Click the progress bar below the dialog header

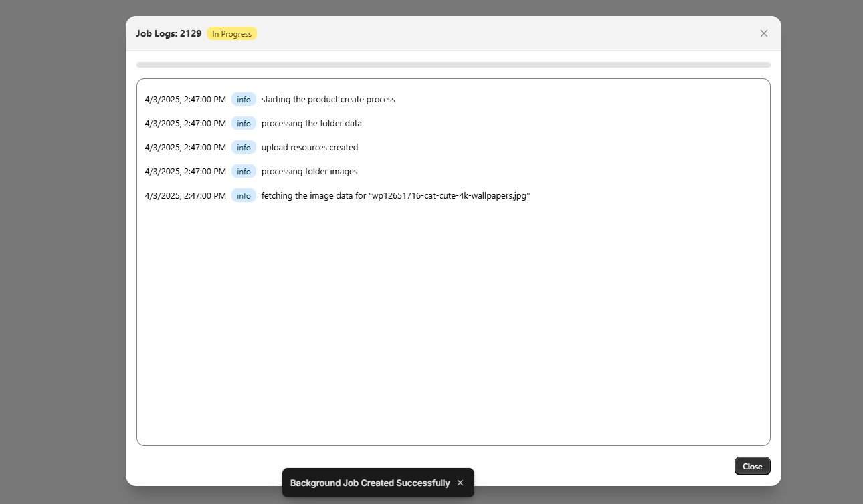(454, 64)
